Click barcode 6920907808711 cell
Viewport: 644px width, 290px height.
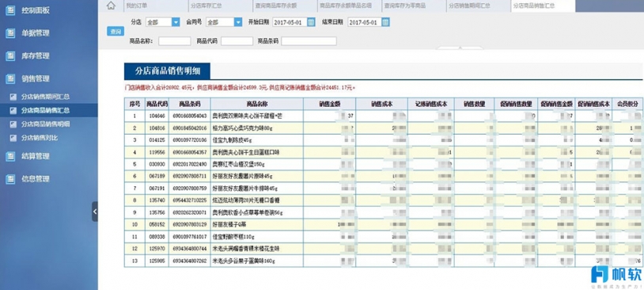point(190,177)
